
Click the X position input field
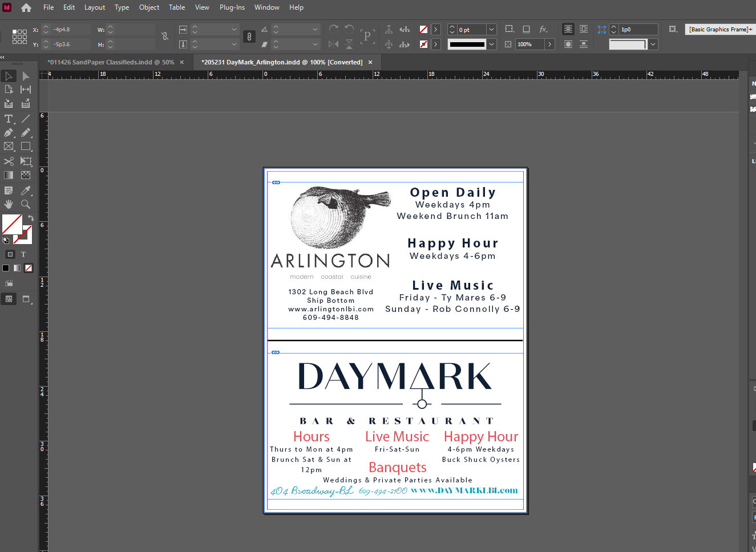click(71, 30)
